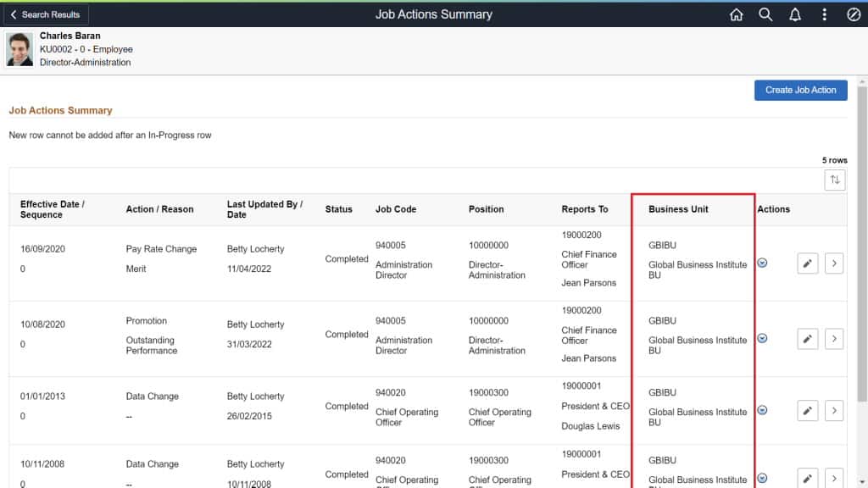This screenshot has height=488, width=868.
Task: Open the three-dot Actions menu
Action: tap(824, 14)
